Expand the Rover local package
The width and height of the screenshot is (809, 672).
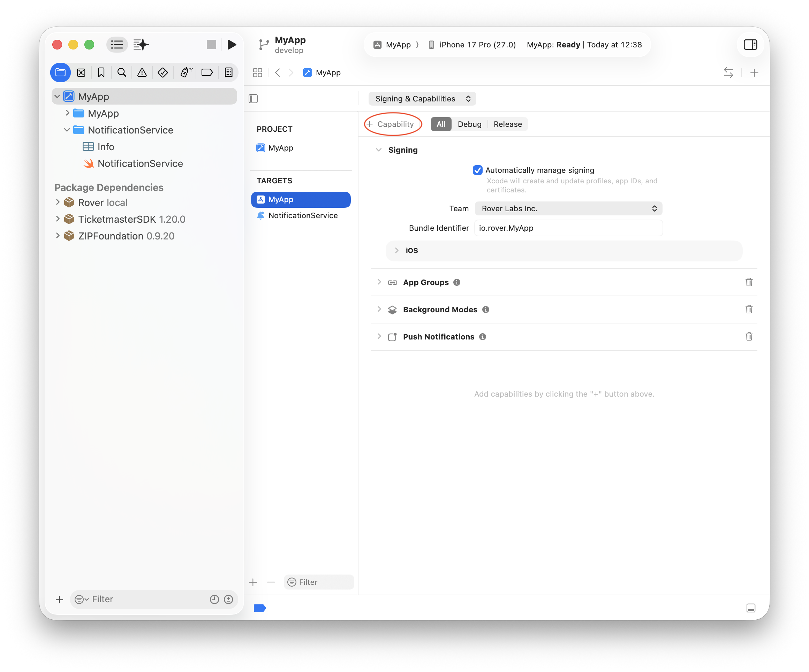(x=58, y=202)
